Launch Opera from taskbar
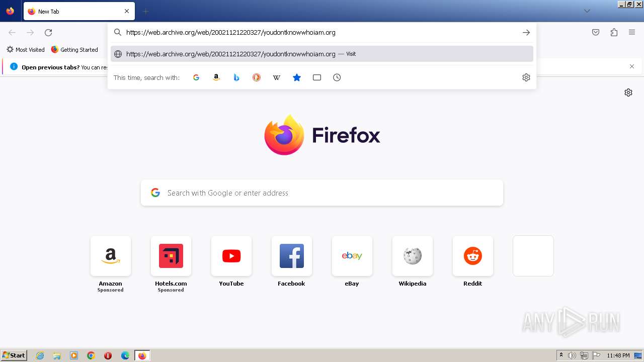 (108, 355)
